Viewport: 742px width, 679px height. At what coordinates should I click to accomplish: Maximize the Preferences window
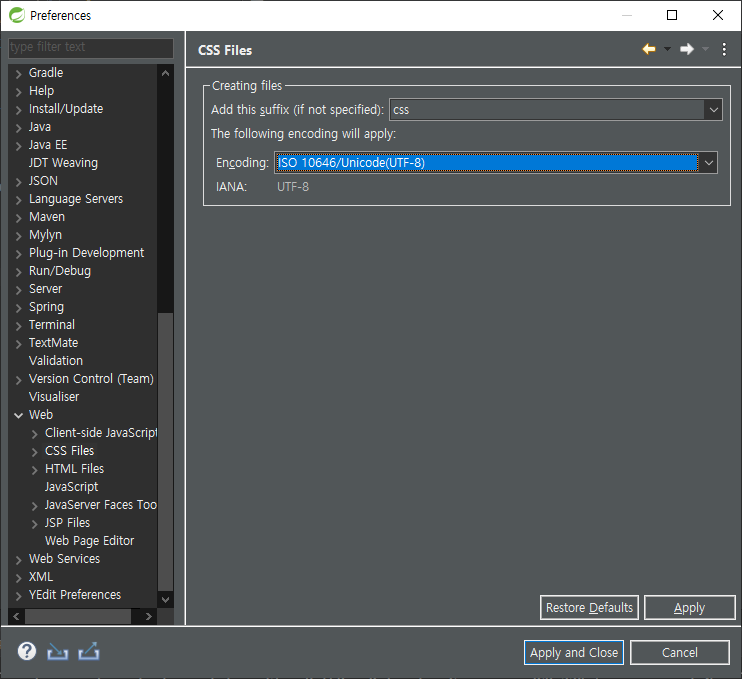pyautogui.click(x=672, y=15)
